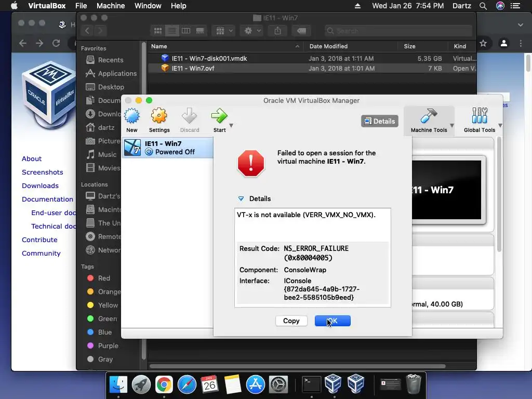The height and width of the screenshot is (399, 532).
Task: Open Finder from the Dock
Action: (x=118, y=385)
